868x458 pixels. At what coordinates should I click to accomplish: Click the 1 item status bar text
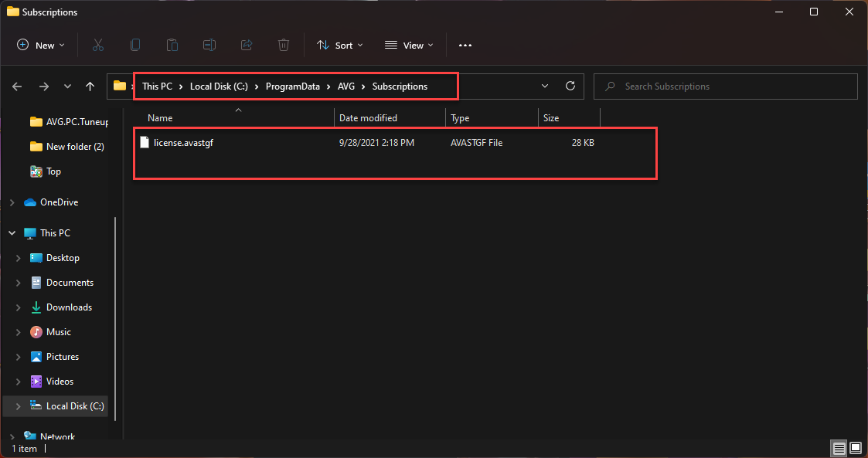[x=25, y=449]
